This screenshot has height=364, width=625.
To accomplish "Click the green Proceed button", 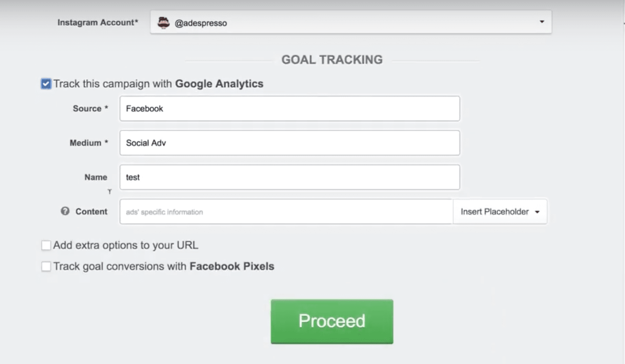I will pyautogui.click(x=332, y=321).
